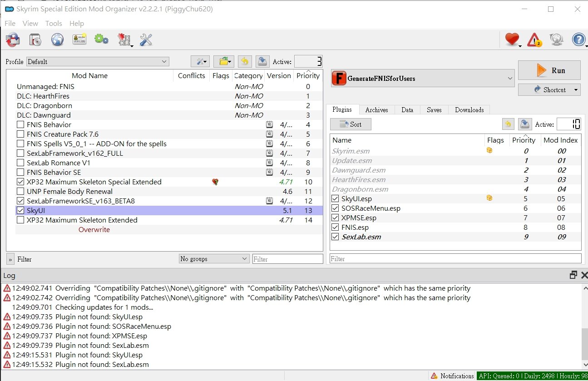Click Notifications in the status bar
The height and width of the screenshot is (381, 588).
point(457,376)
